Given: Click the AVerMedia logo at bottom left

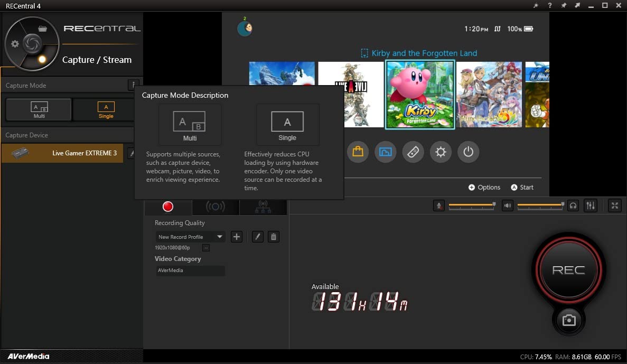Looking at the screenshot, I should tap(29, 356).
